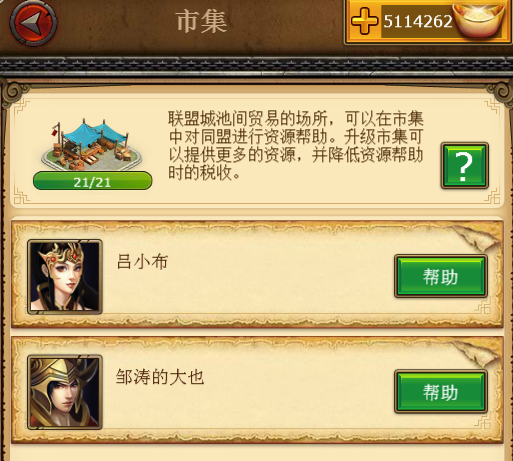Select the 邹涛的大也 player name
Screen dimensions: 513x461
click(x=160, y=377)
